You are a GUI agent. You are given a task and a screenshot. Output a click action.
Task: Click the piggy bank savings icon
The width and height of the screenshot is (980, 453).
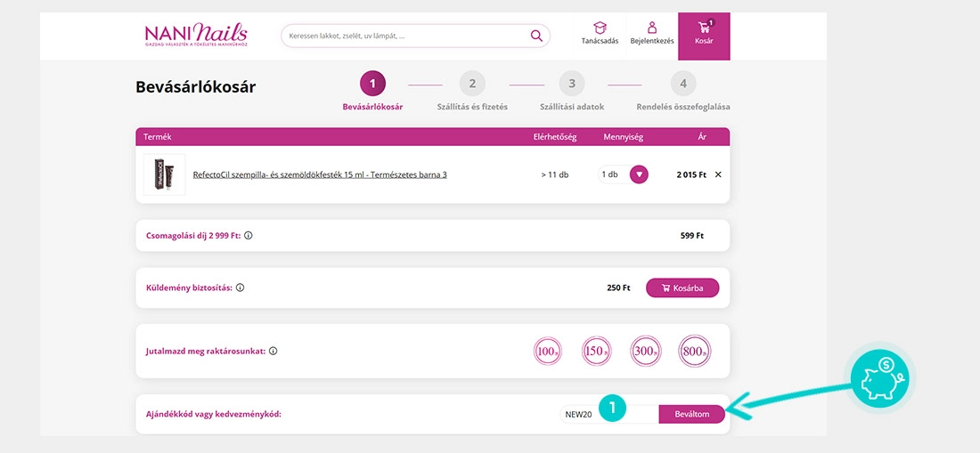pyautogui.click(x=879, y=379)
